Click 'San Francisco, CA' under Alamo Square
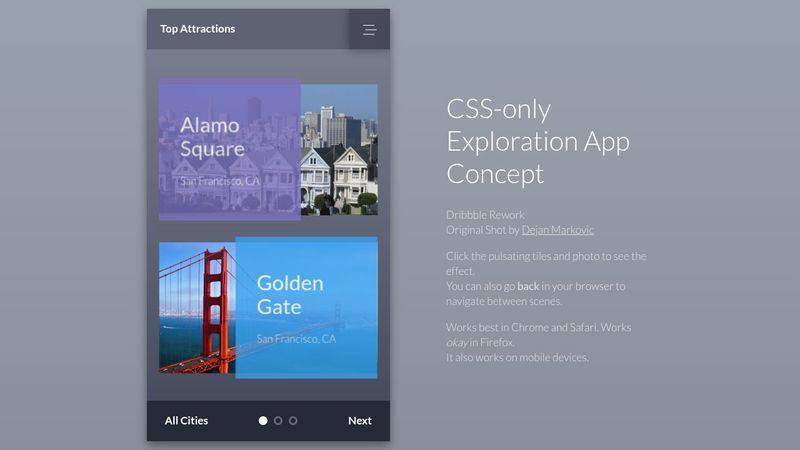 [219, 182]
